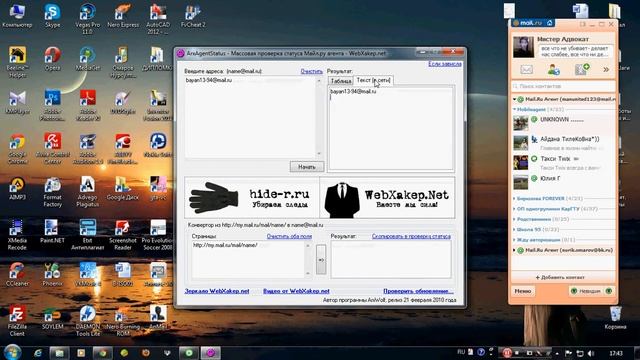The width and height of the screenshot is (640, 360).
Task: Expand the Mail.Ru Агент nurik.omarov account group
Action: (515, 250)
